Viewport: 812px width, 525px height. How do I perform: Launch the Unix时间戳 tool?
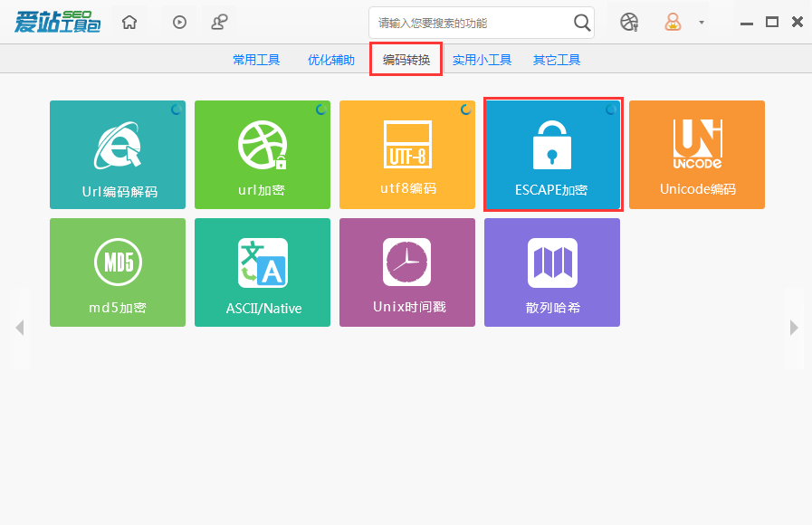coord(406,272)
